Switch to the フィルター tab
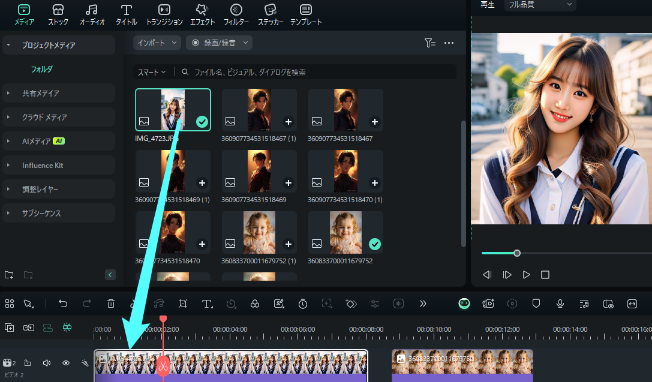The image size is (652, 382). [x=236, y=15]
